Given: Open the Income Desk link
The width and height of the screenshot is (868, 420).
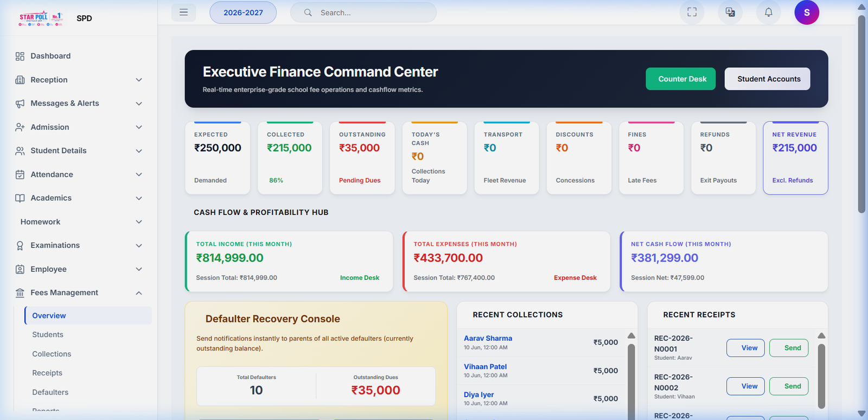Looking at the screenshot, I should pos(360,277).
